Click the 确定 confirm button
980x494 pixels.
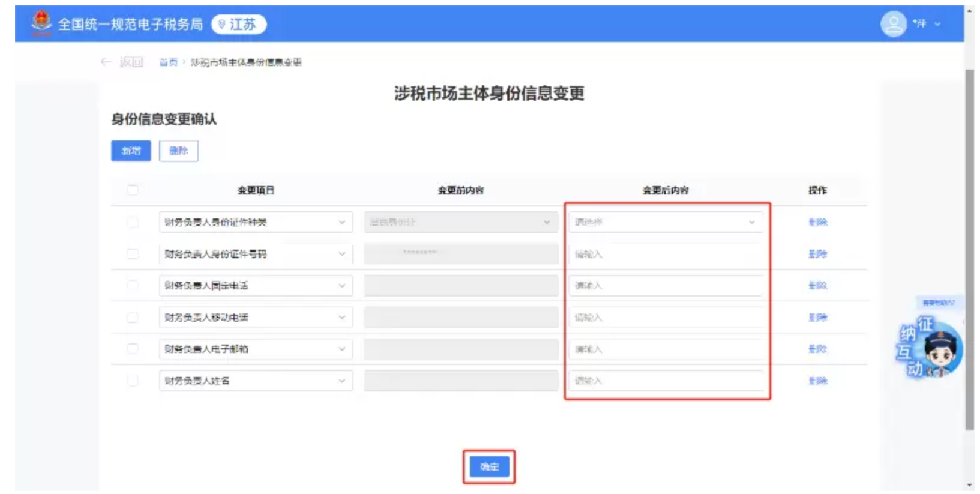click(x=489, y=466)
